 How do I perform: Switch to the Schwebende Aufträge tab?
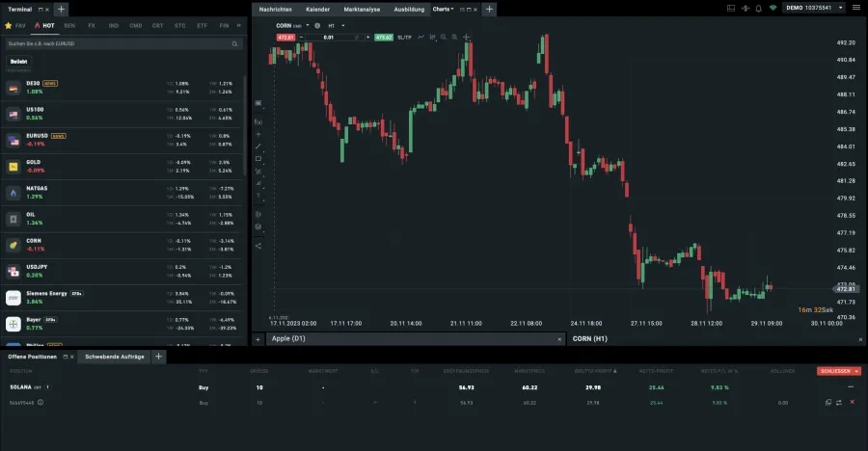point(115,357)
